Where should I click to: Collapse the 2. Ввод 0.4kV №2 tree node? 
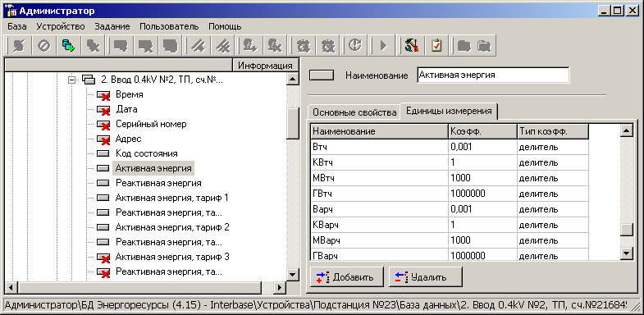72,80
